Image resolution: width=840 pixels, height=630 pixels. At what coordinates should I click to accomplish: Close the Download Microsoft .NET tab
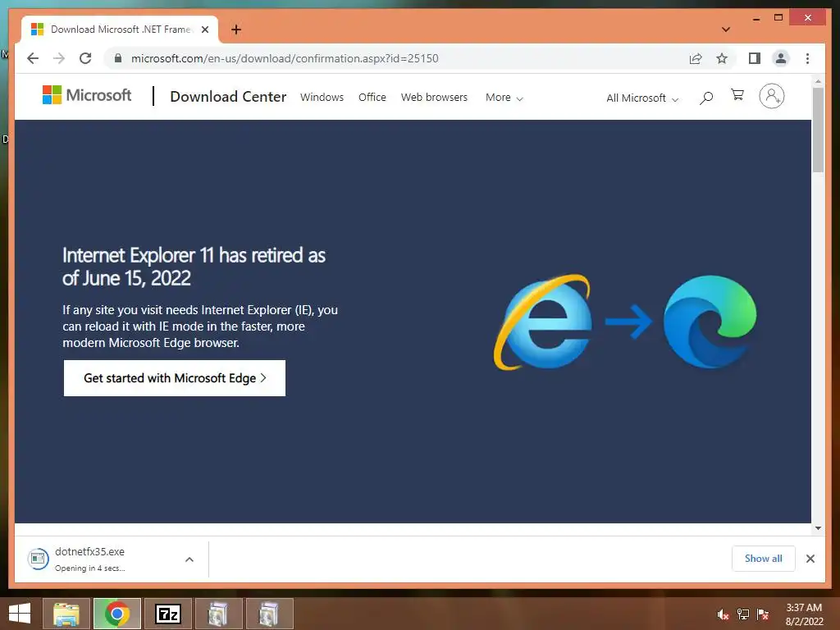coord(204,30)
